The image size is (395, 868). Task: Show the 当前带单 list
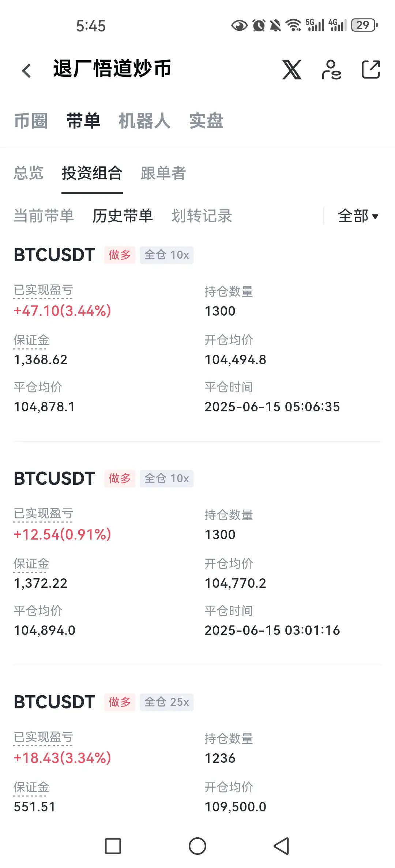pos(44,216)
